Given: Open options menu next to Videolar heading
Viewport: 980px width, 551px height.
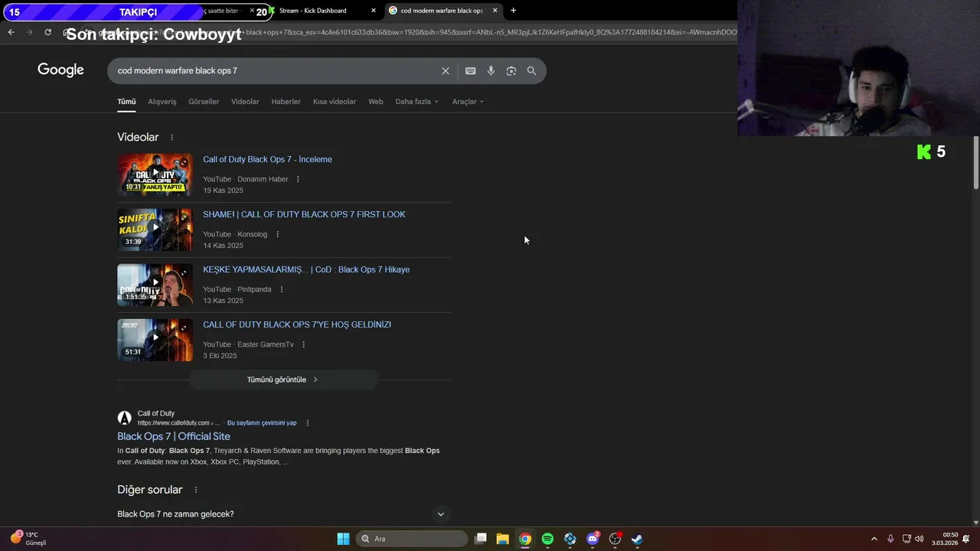Looking at the screenshot, I should coord(171,138).
